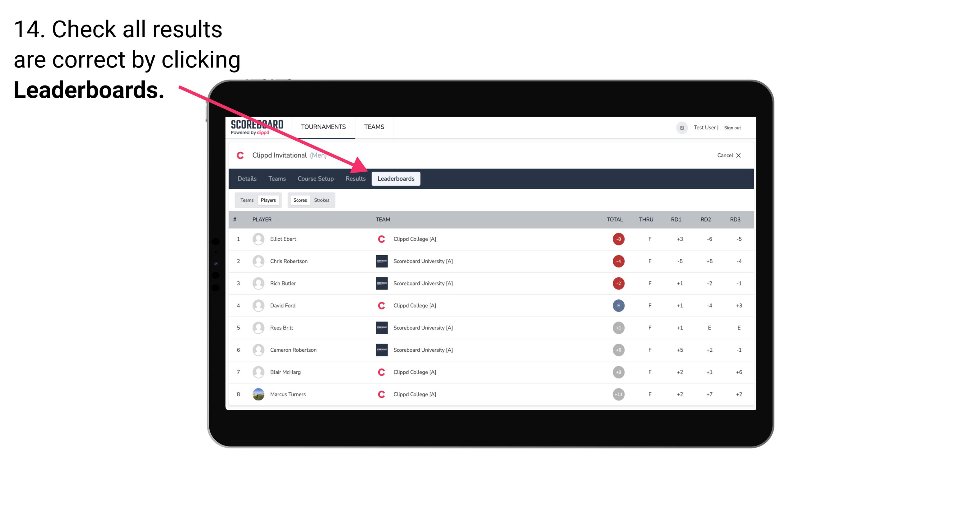Toggle the Players leaderboard view
This screenshot has height=527, width=980.
pos(268,200)
